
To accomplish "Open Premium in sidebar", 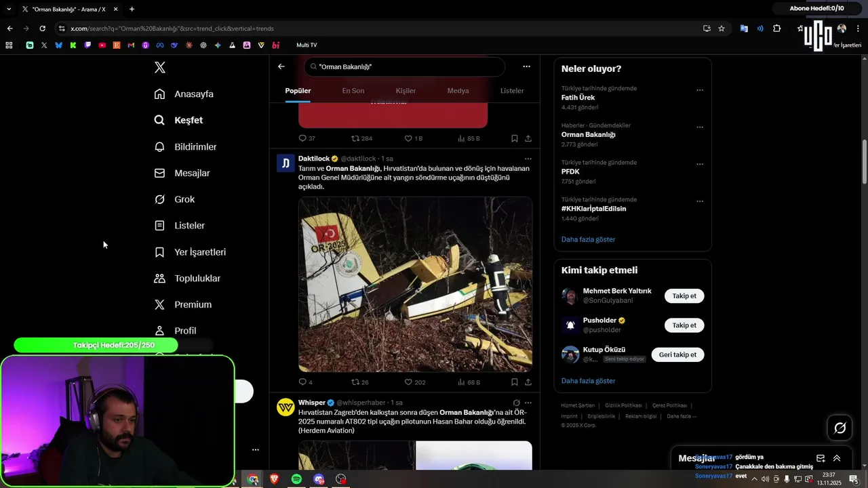I will tap(183, 304).
